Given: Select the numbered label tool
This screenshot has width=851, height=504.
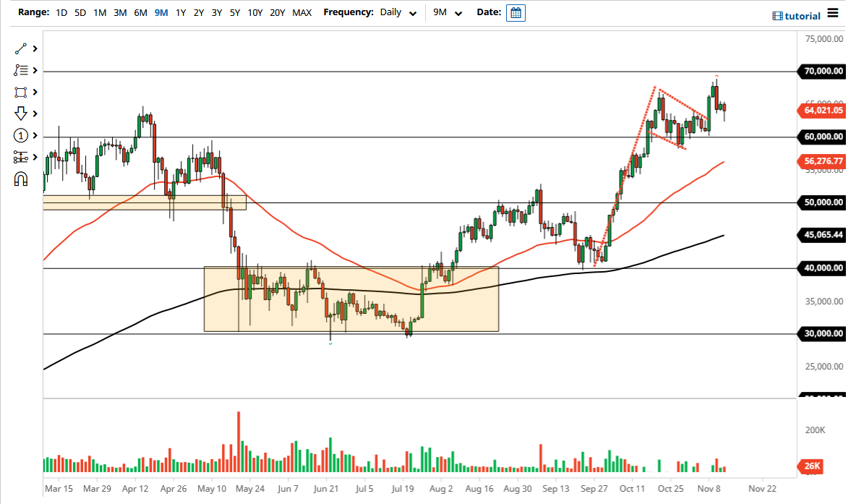Looking at the screenshot, I should [x=21, y=135].
